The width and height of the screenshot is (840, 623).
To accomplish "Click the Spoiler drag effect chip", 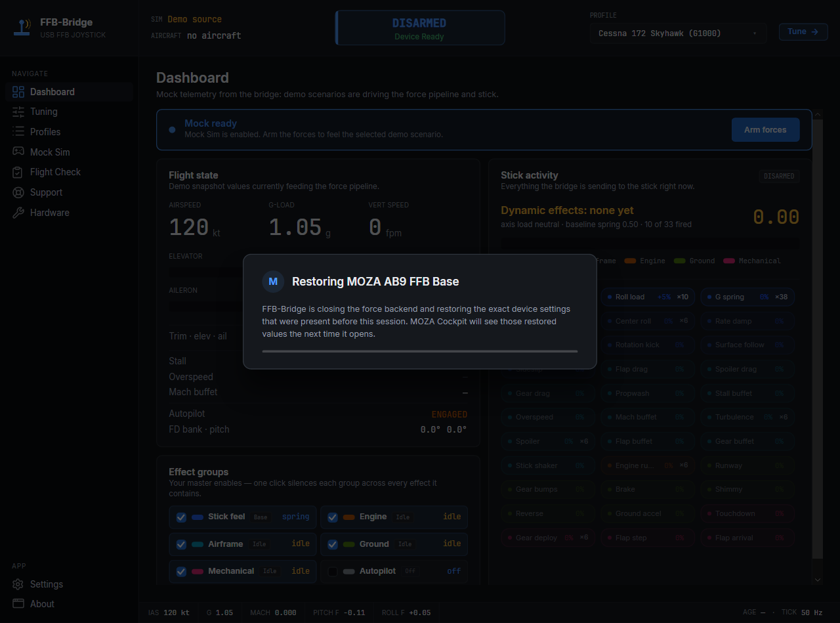I will pyautogui.click(x=747, y=369).
